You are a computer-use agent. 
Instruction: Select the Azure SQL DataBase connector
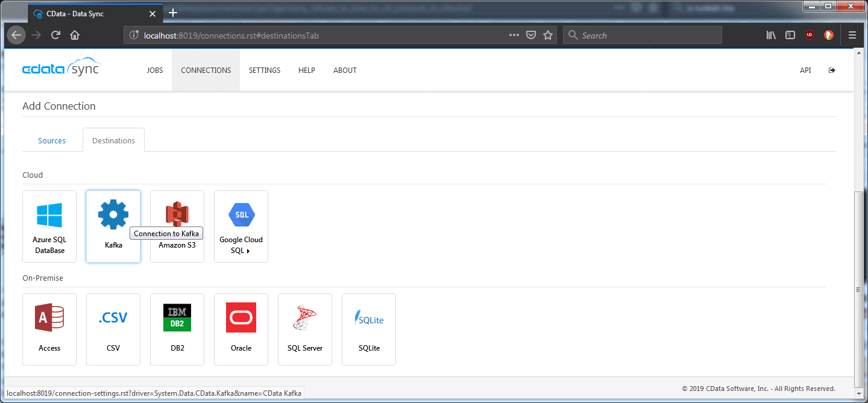pyautogui.click(x=49, y=226)
